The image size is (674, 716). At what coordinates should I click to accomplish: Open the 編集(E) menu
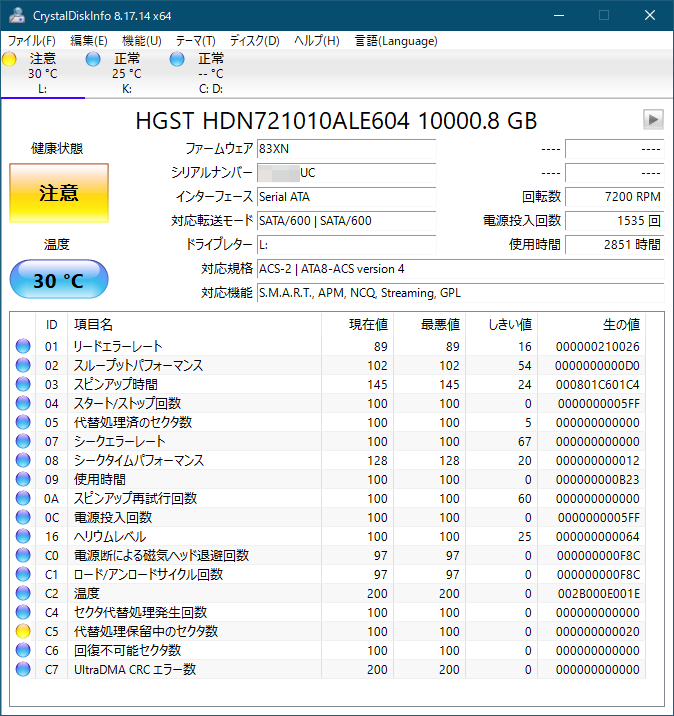89,41
